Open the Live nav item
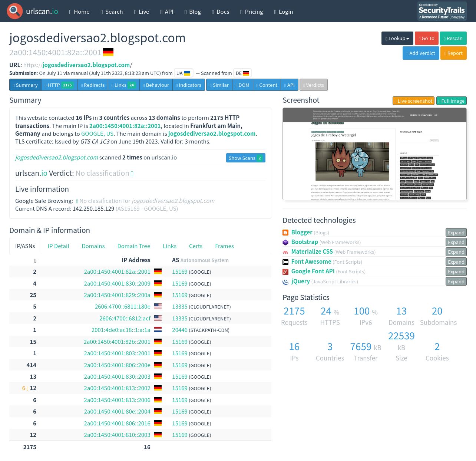The image size is (476, 461). tap(142, 11)
